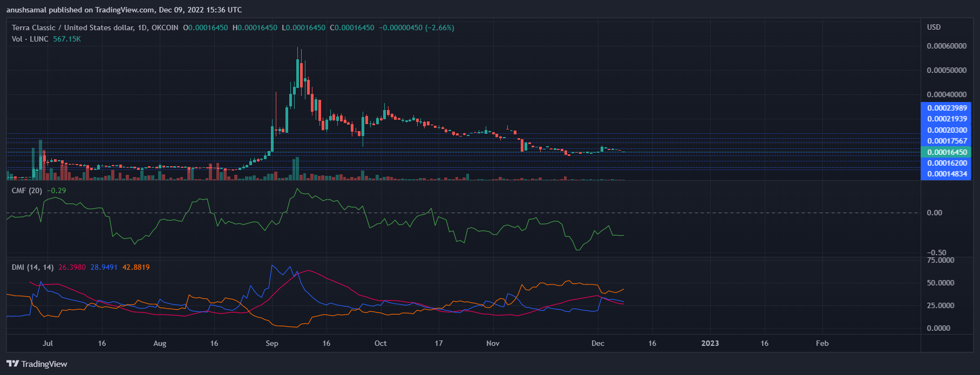
Task: Select the 0.00020300 price level label
Action: [x=947, y=130]
